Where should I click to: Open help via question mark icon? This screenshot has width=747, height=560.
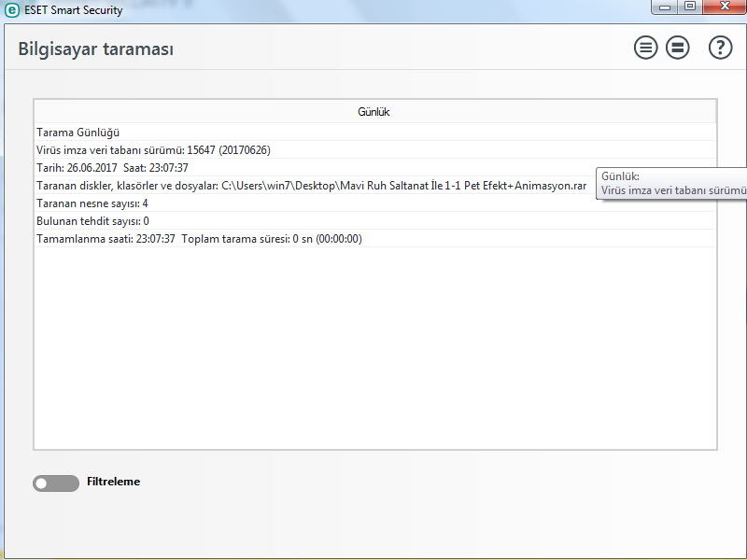(720, 48)
